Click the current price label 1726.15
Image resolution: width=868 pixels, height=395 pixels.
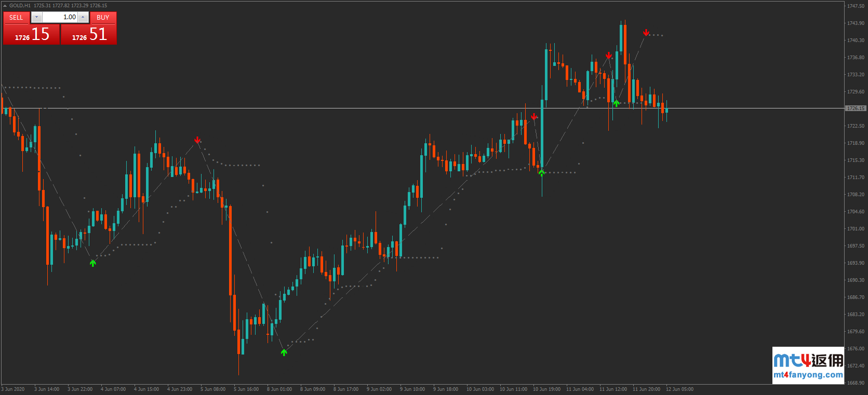pos(856,108)
